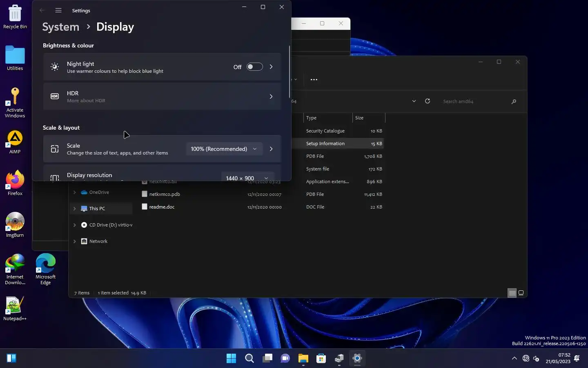Expand Network tree node
This screenshot has width=588, height=368.
click(x=74, y=241)
